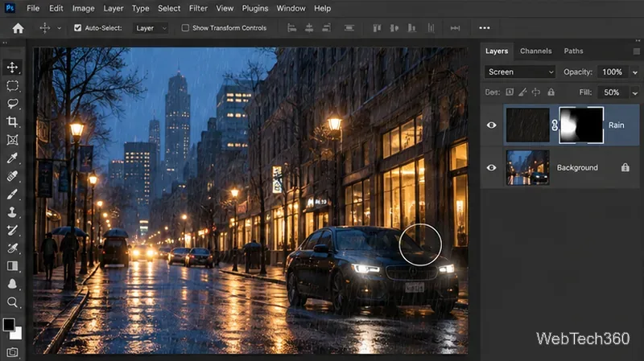Click the layer-mask link icon on Rain layer
Viewport: 644px width, 361px height.
click(x=555, y=125)
